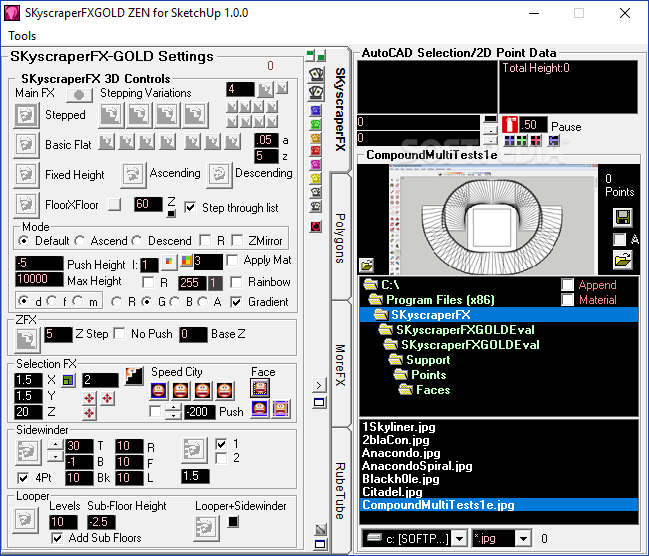
Task: Enable the Append checkbox
Action: [x=567, y=285]
